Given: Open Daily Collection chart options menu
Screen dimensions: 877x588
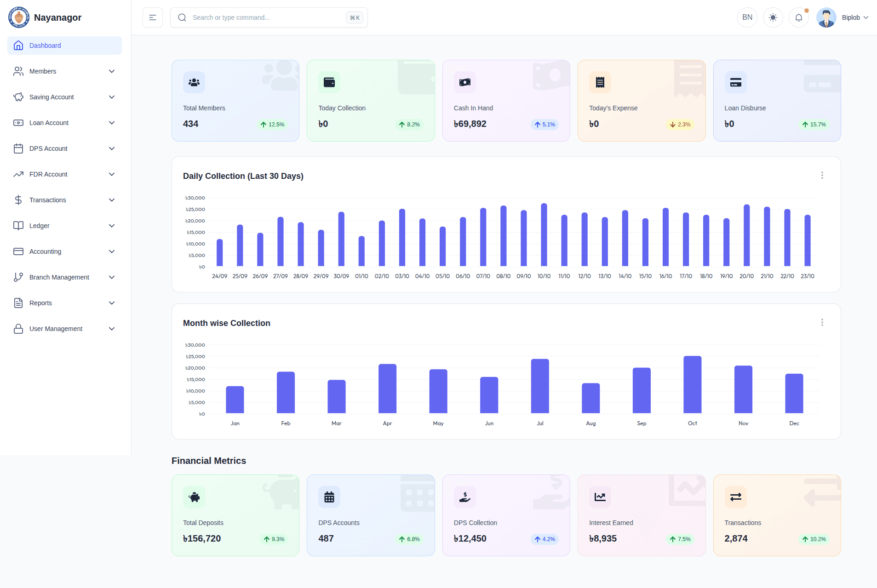Looking at the screenshot, I should [x=822, y=175].
